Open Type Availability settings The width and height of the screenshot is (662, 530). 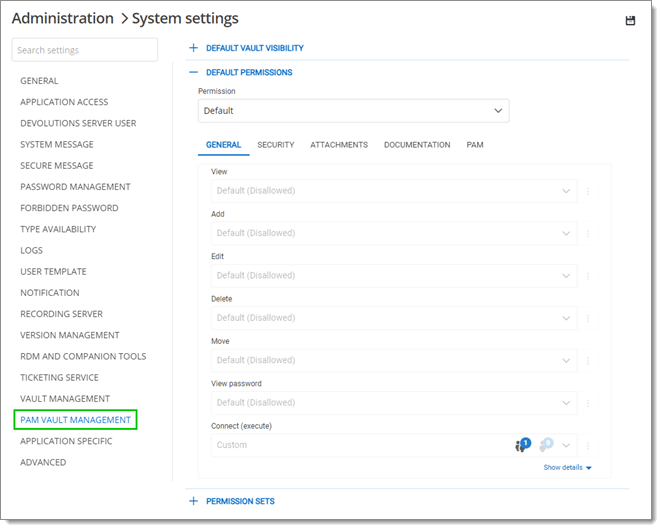[58, 229]
